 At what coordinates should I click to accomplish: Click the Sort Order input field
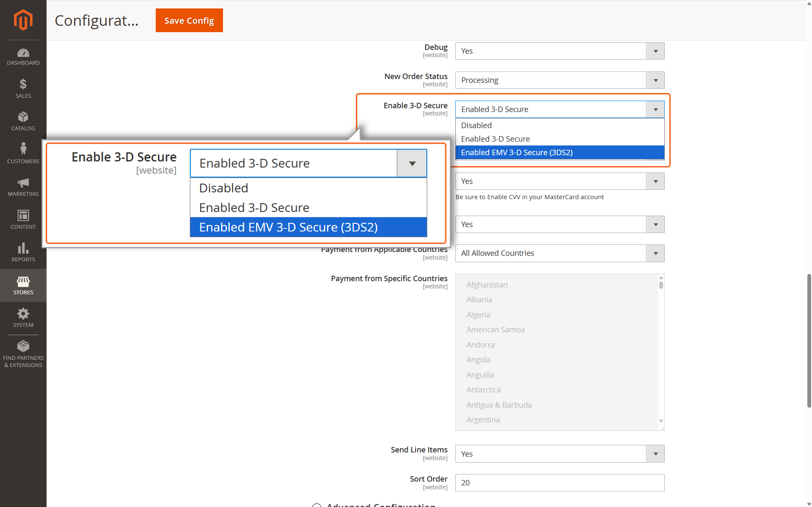click(559, 482)
